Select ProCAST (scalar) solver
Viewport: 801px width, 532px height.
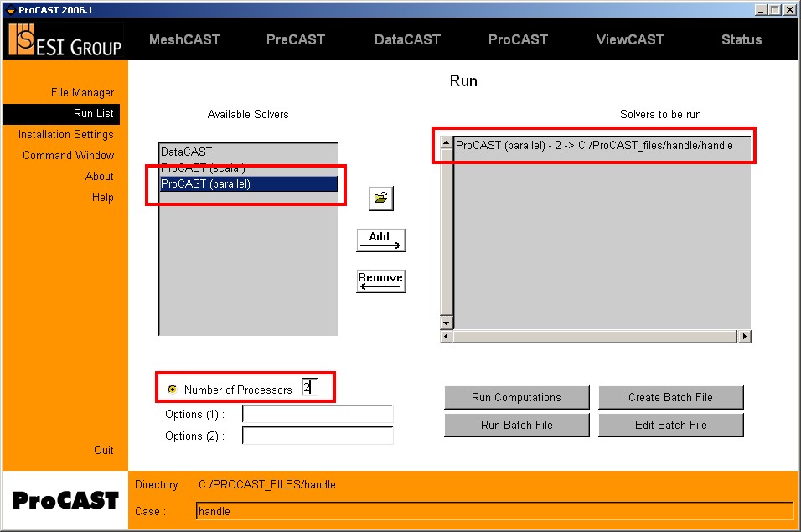pos(248,168)
